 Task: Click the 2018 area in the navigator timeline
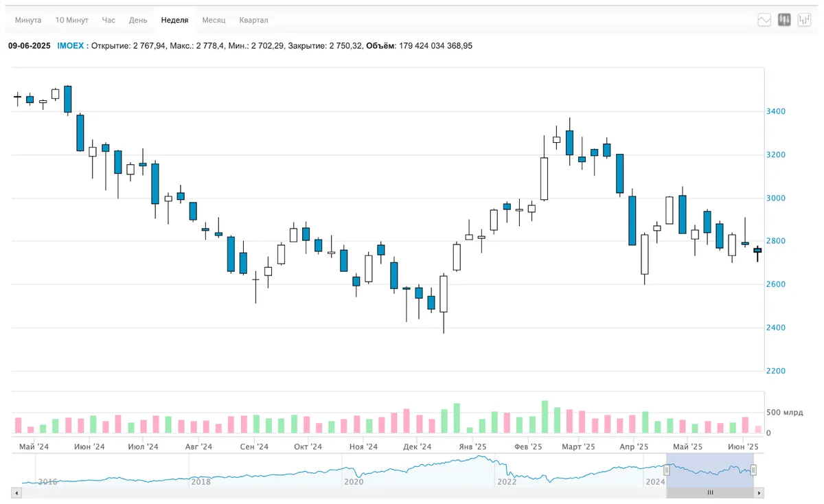tap(201, 482)
